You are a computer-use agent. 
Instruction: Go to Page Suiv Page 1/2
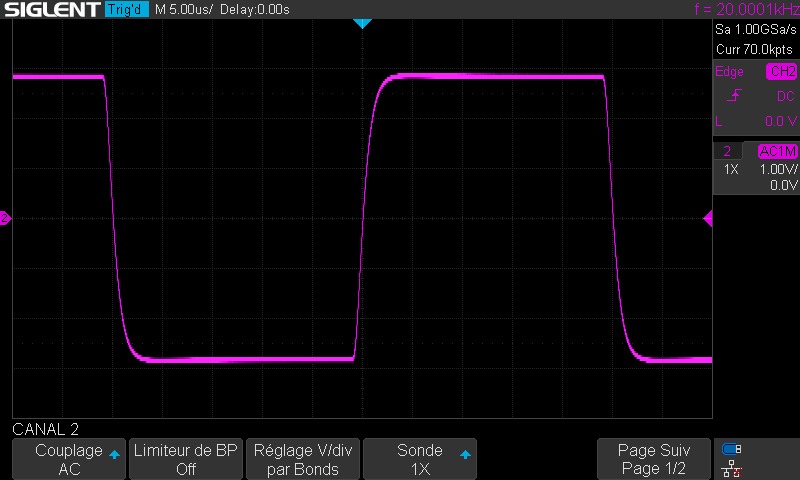click(x=654, y=459)
